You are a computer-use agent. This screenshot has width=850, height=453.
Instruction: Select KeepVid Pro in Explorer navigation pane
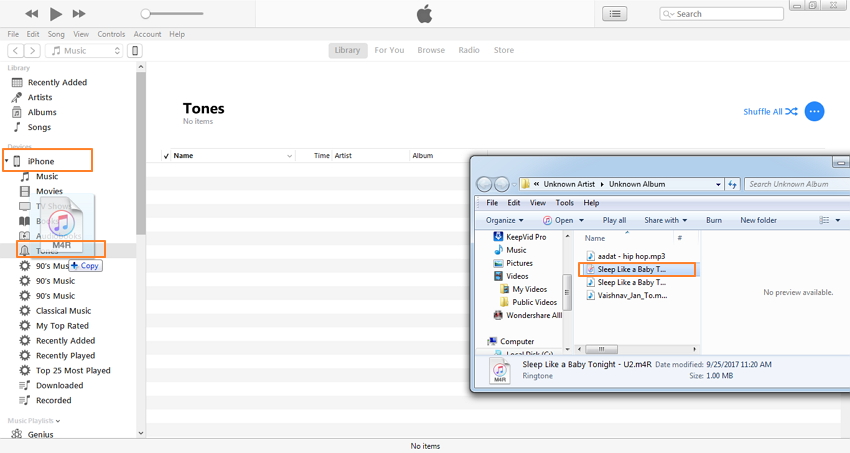[520, 237]
